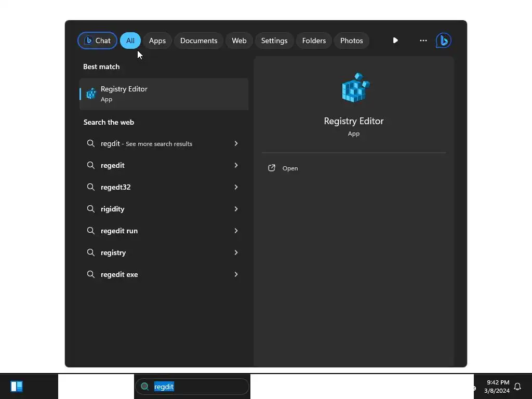Expand the chevron beside 'regedit exe'
The image size is (532, 399).
(236, 274)
